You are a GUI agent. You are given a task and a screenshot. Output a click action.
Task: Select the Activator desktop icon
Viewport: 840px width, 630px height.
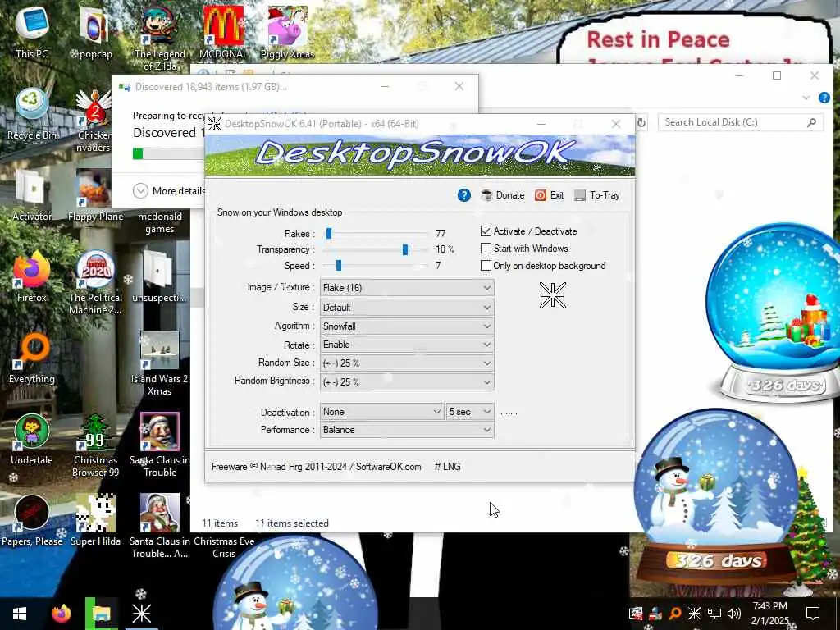pyautogui.click(x=32, y=195)
